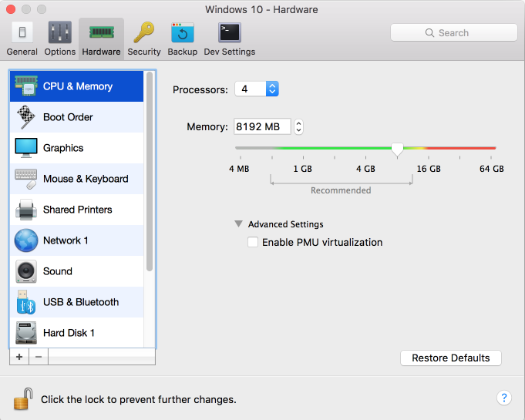Click the add device plus button

(19, 357)
